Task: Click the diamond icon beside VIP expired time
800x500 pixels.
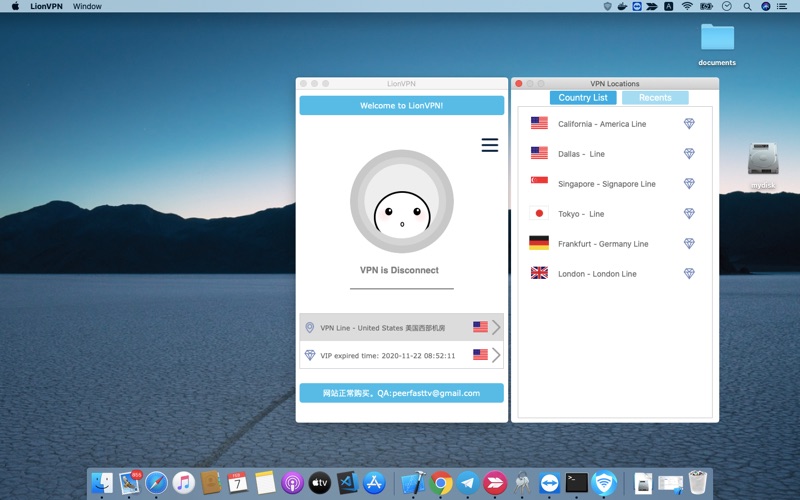Action: [310, 355]
